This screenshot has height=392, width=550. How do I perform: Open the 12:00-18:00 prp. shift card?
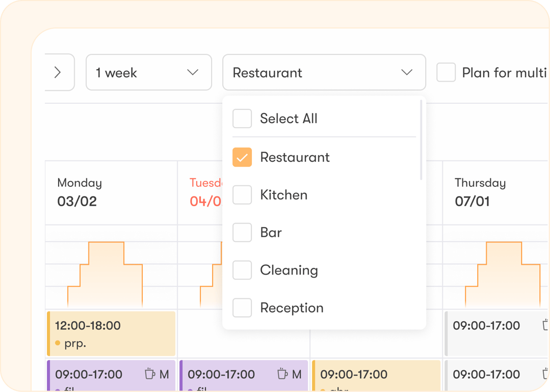(x=111, y=333)
